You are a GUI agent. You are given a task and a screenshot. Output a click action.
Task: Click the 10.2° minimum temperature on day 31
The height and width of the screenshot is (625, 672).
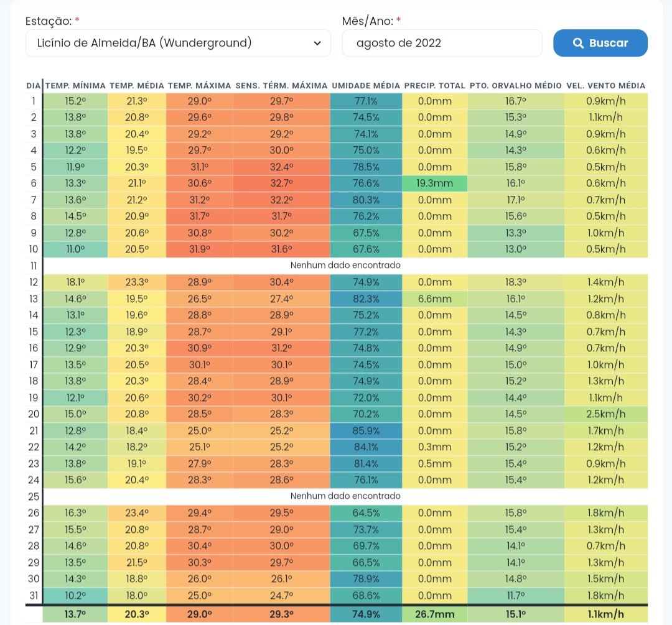[x=75, y=595]
